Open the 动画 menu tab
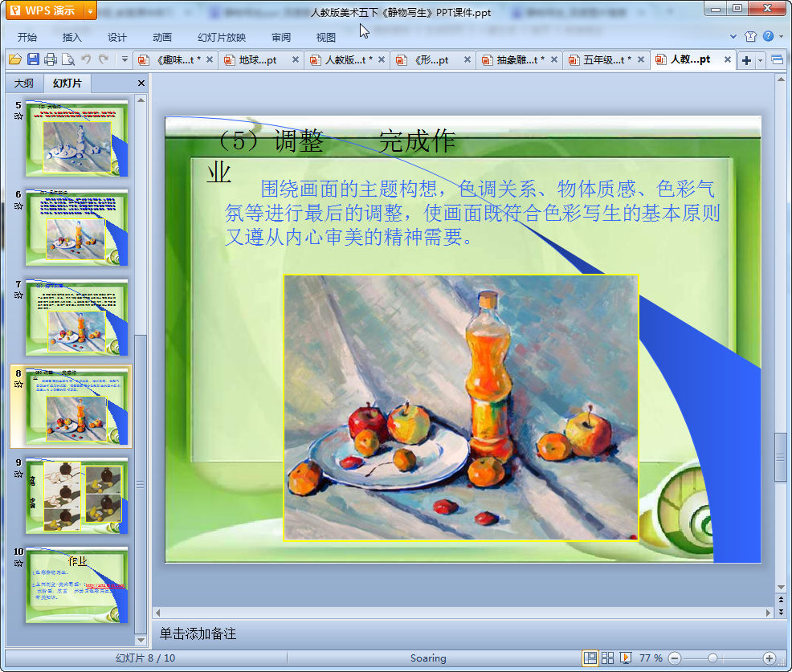Viewport: 792px width, 672px height. (x=162, y=38)
